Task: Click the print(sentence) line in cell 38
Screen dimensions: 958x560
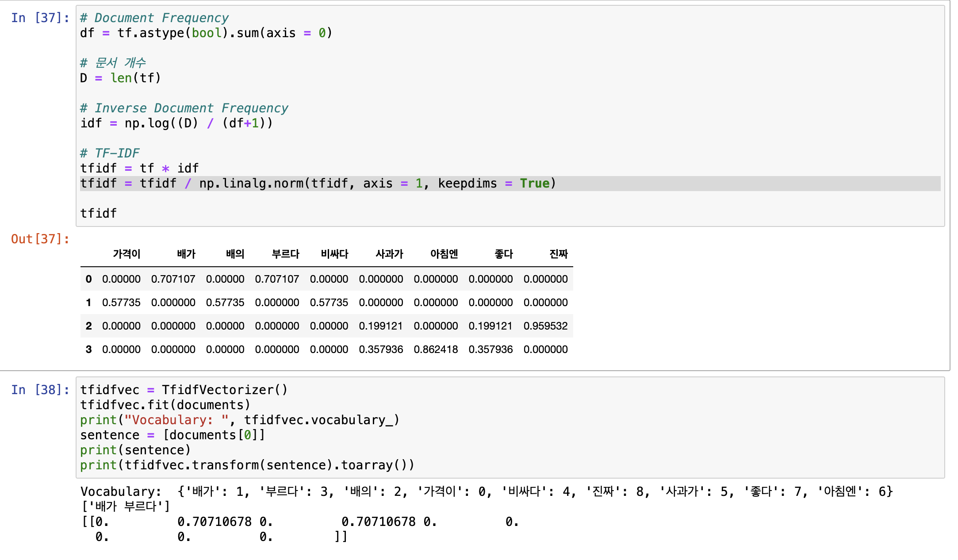Action: pos(135,450)
